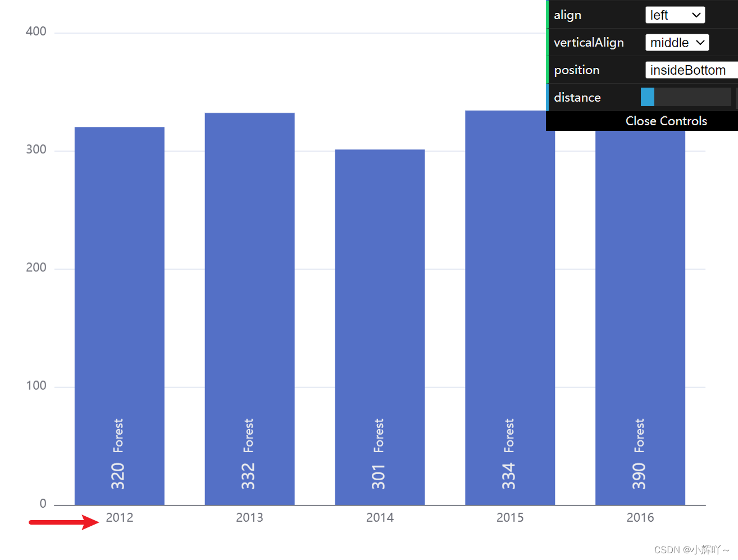Image resolution: width=738 pixels, height=560 pixels.
Task: Select the 2013 bar in the chart
Action: [250, 309]
